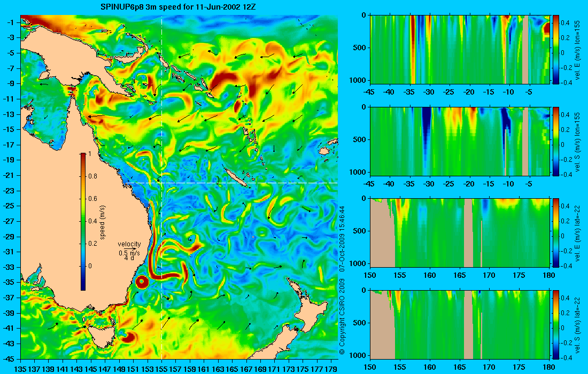Click the color bar of the vel. E lat=-22 panel
Screen dimensions: 588x374
tap(555, 233)
